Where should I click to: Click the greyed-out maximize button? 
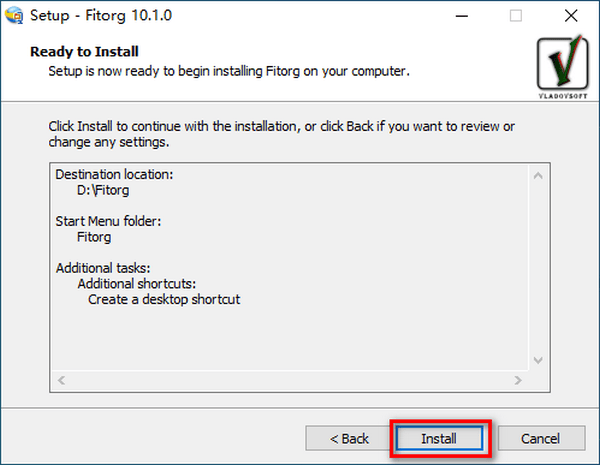click(515, 16)
